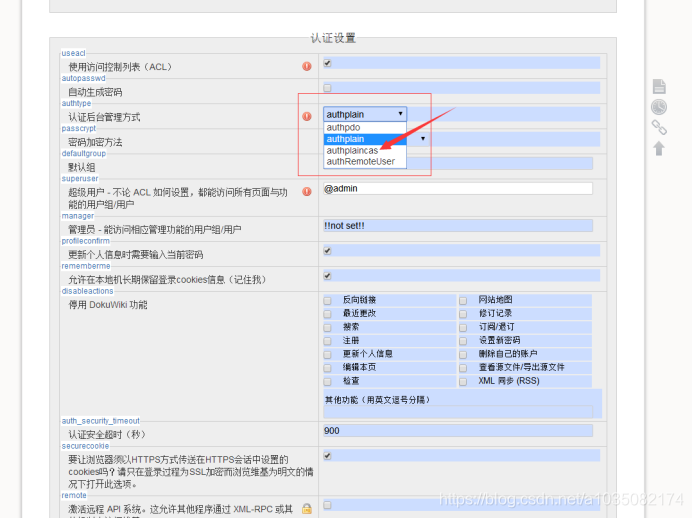
Task: Check the XML 同步 (RSS) disable action box
Action: (463, 381)
